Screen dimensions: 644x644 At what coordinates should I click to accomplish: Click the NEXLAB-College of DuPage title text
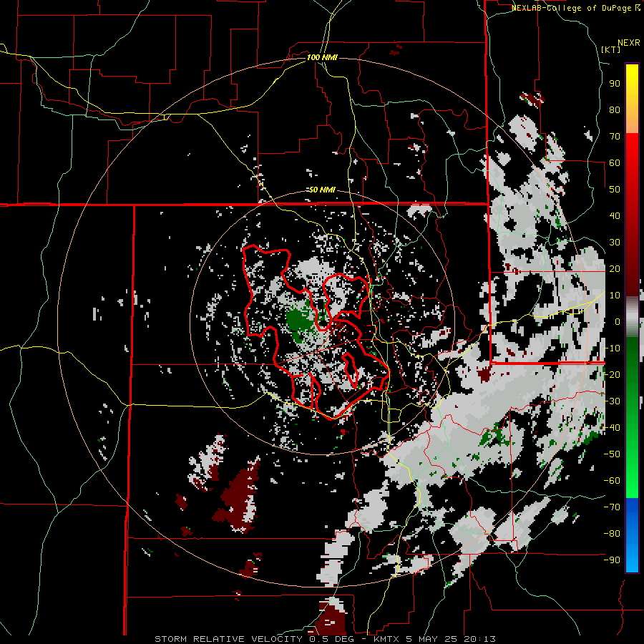(x=576, y=8)
